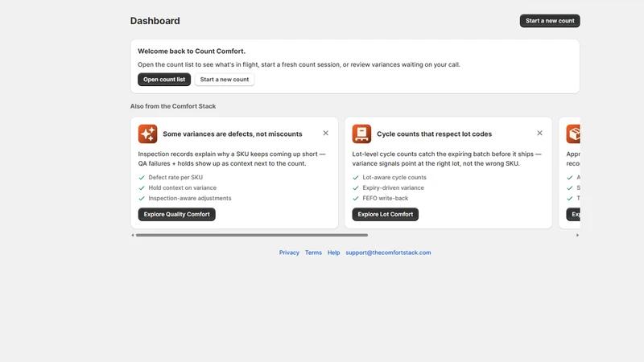Click the partially visible third card's Explore button
The width and height of the screenshot is (644, 362).
[573, 214]
